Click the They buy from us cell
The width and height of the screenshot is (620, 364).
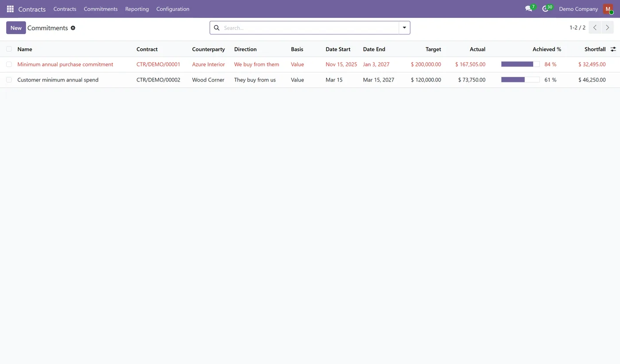tap(255, 80)
